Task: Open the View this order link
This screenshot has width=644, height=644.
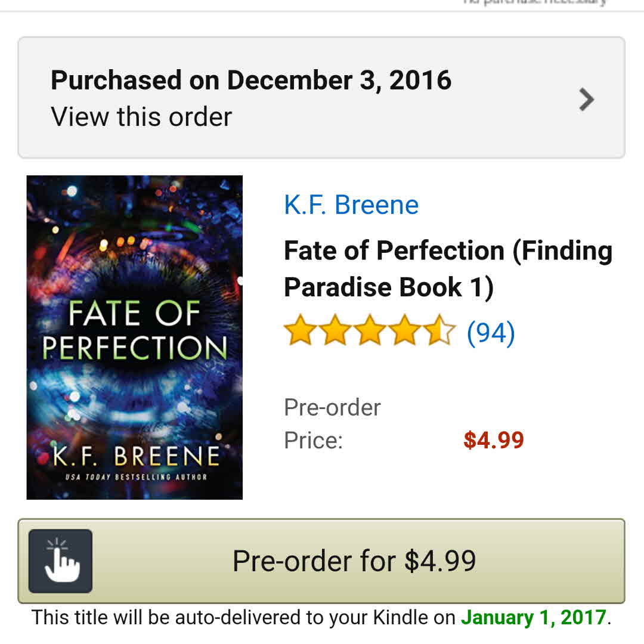Action: pyautogui.click(x=141, y=116)
